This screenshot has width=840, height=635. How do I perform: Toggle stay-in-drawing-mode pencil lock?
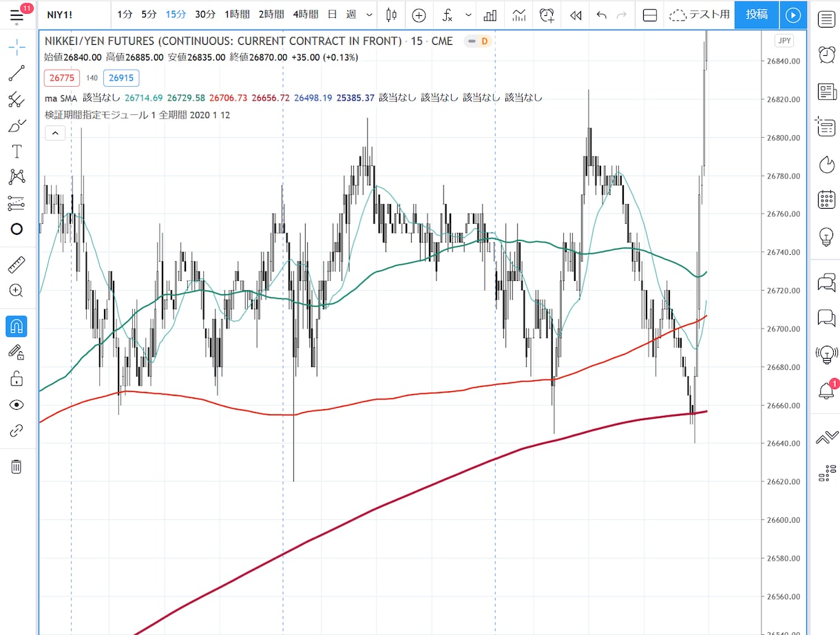click(x=17, y=353)
